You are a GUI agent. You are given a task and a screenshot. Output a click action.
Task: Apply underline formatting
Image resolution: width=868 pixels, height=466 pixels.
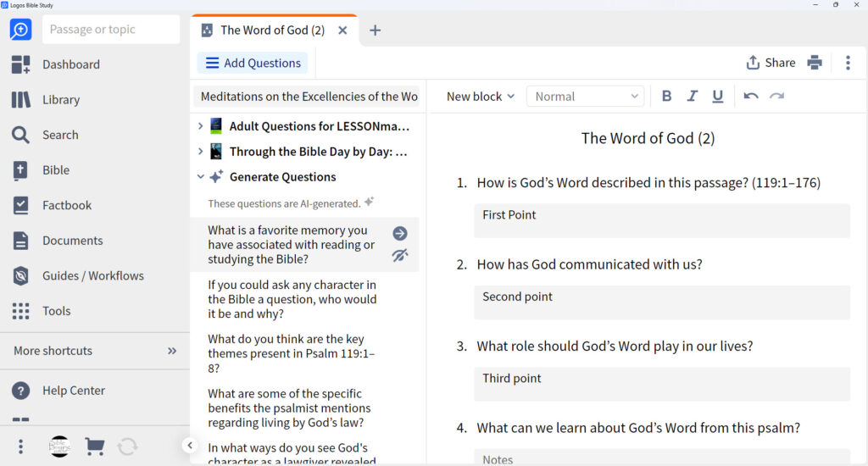pyautogui.click(x=717, y=97)
